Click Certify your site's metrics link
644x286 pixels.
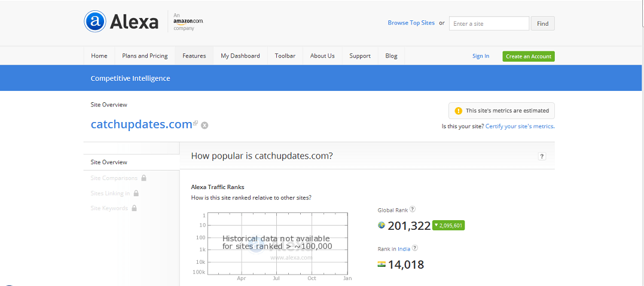(x=520, y=127)
